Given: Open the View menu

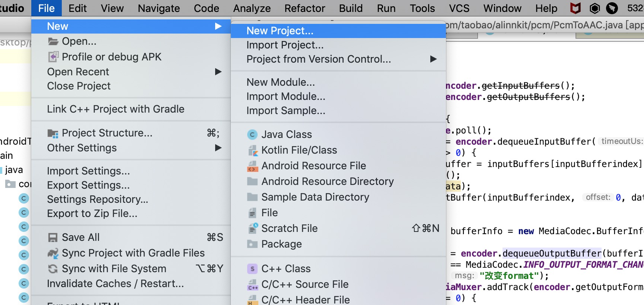Looking at the screenshot, I should point(112,8).
